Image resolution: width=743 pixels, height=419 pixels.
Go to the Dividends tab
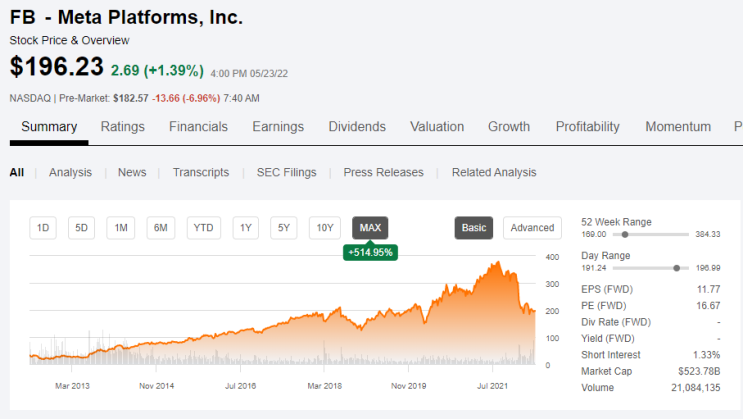coord(357,127)
